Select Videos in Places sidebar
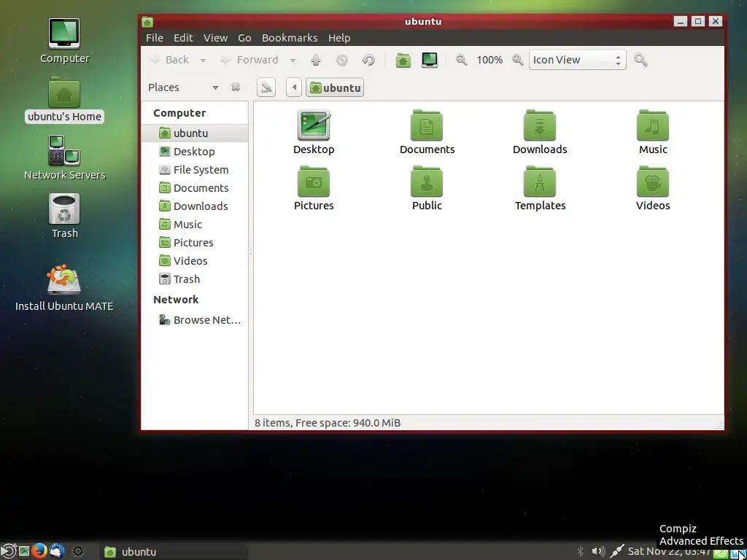The width and height of the screenshot is (747, 560). (195, 261)
